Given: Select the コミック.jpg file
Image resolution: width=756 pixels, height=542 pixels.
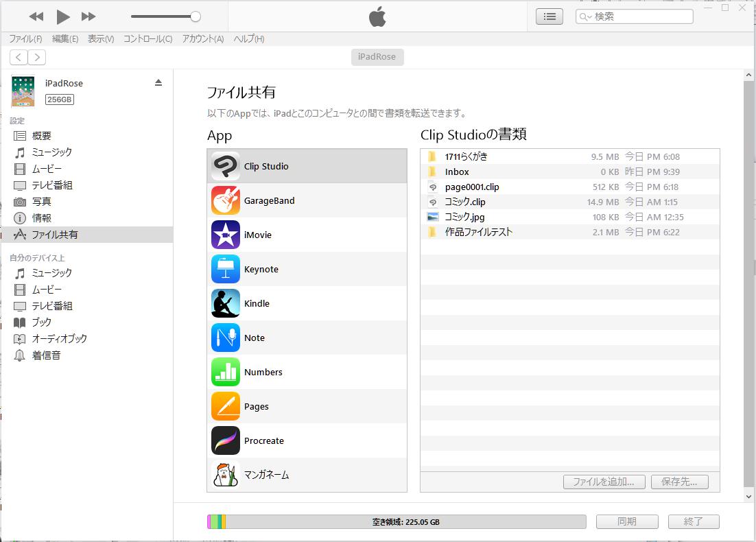Looking at the screenshot, I should coord(570,217).
